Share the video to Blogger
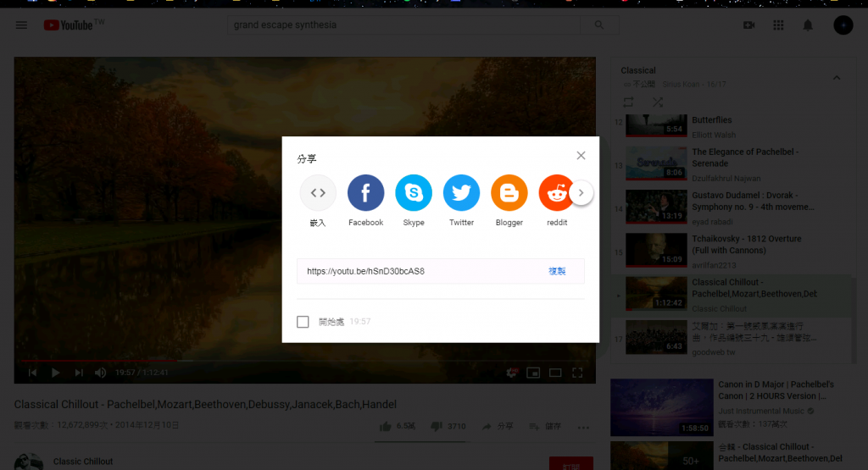The width and height of the screenshot is (868, 470). click(x=509, y=193)
